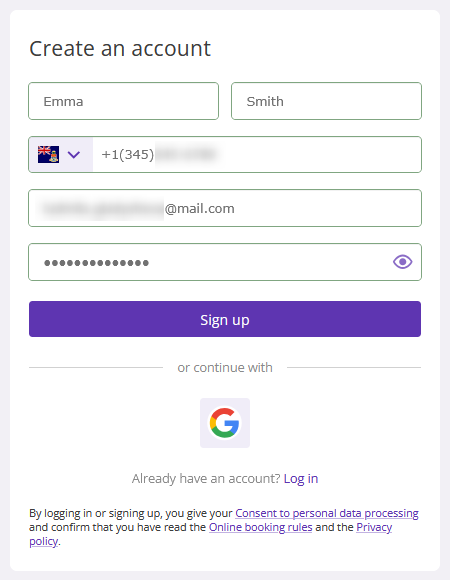
Task: Click the 'Already have an account?' text
Action: tap(206, 479)
